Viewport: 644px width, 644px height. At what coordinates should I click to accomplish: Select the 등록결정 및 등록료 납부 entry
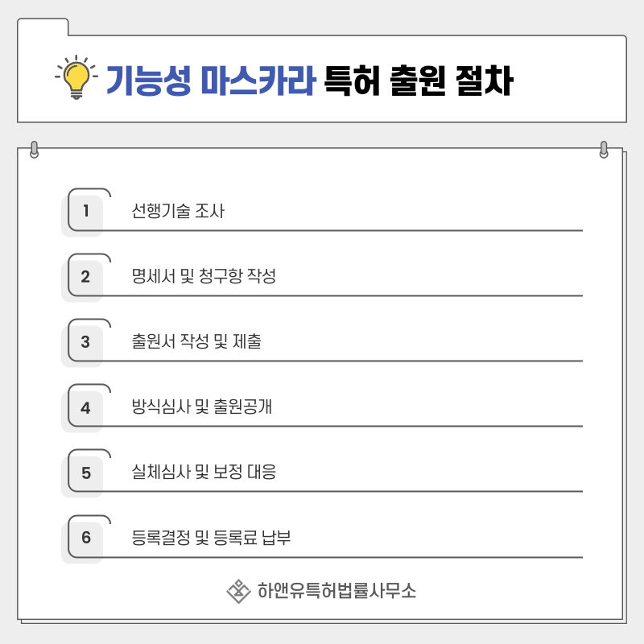pyautogui.click(x=211, y=537)
